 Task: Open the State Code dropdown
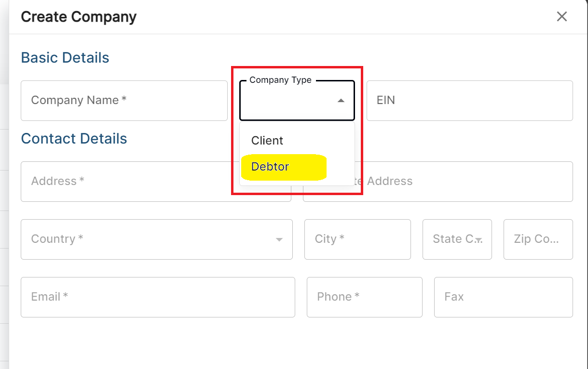tap(457, 239)
